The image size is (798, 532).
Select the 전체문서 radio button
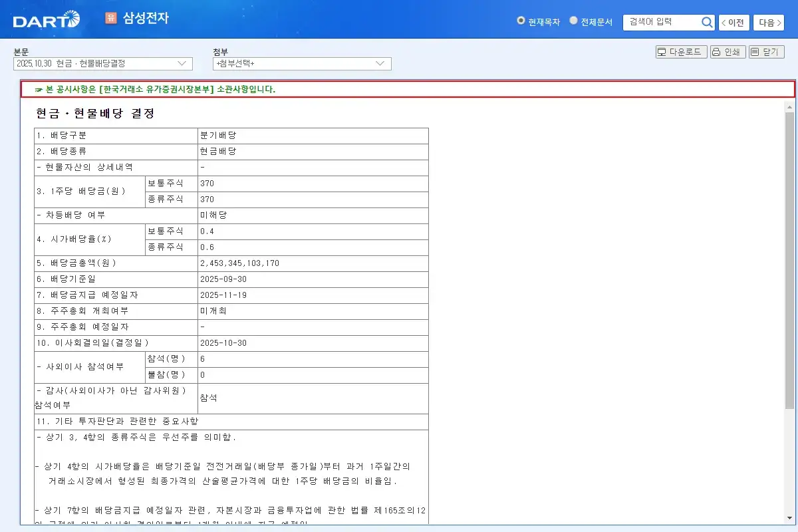click(573, 21)
